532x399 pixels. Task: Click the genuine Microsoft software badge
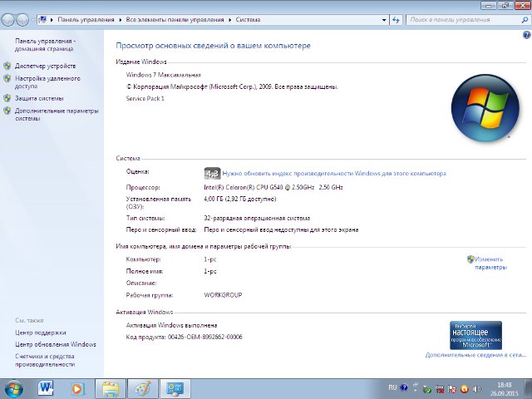click(x=475, y=334)
